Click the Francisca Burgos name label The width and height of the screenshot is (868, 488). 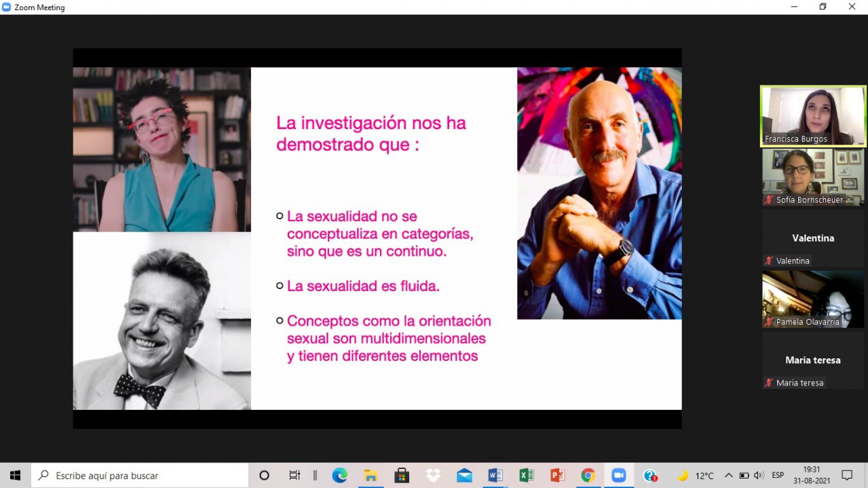(x=795, y=139)
